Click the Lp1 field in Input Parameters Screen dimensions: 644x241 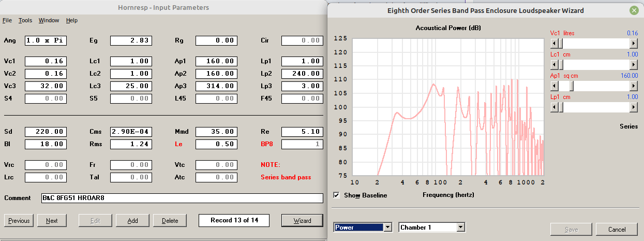(303, 61)
